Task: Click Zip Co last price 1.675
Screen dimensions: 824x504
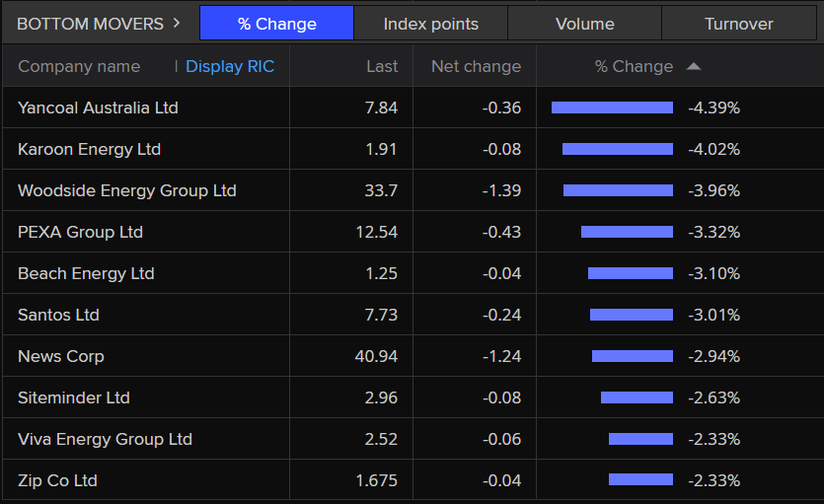Action: (x=377, y=481)
